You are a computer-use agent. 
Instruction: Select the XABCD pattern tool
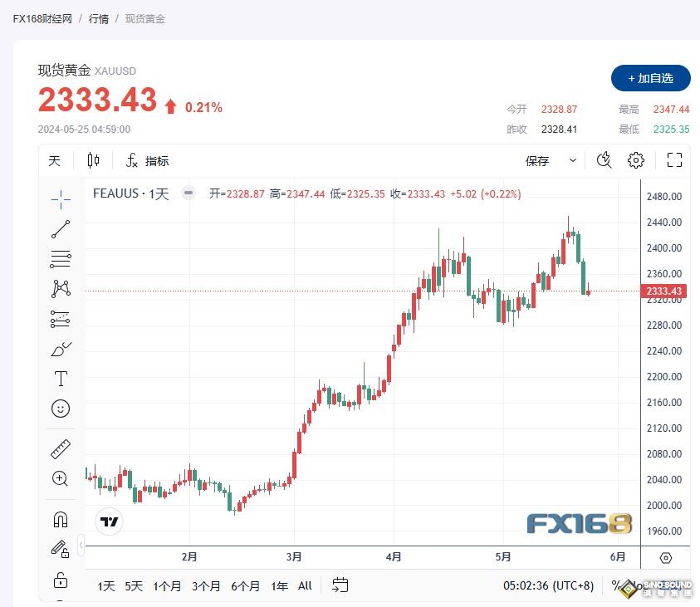pyautogui.click(x=60, y=288)
